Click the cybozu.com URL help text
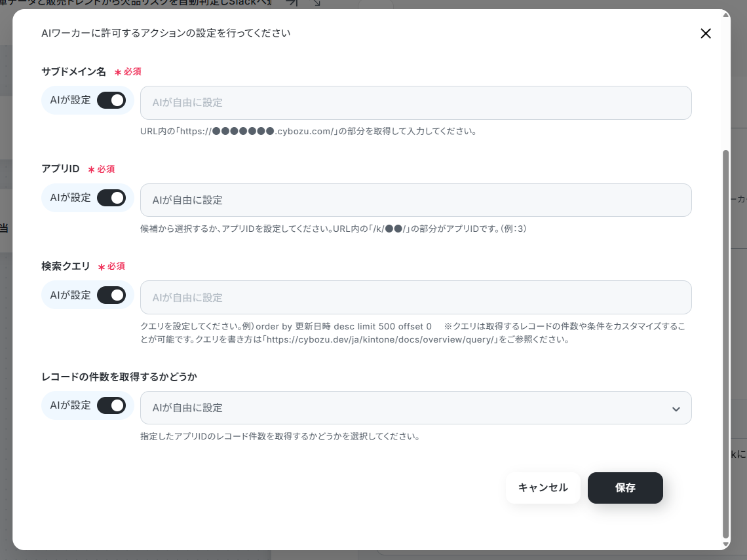This screenshot has height=560, width=747. click(x=309, y=132)
